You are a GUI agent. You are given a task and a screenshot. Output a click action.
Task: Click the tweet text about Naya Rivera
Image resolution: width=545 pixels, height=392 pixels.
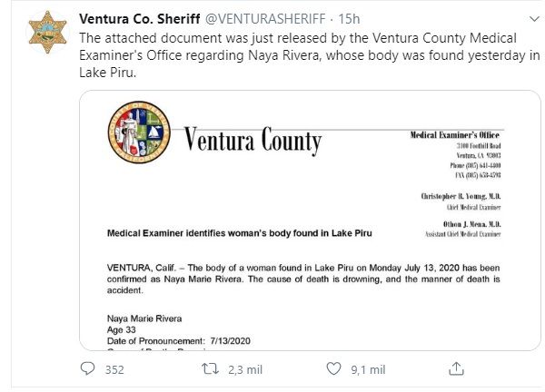click(310, 55)
